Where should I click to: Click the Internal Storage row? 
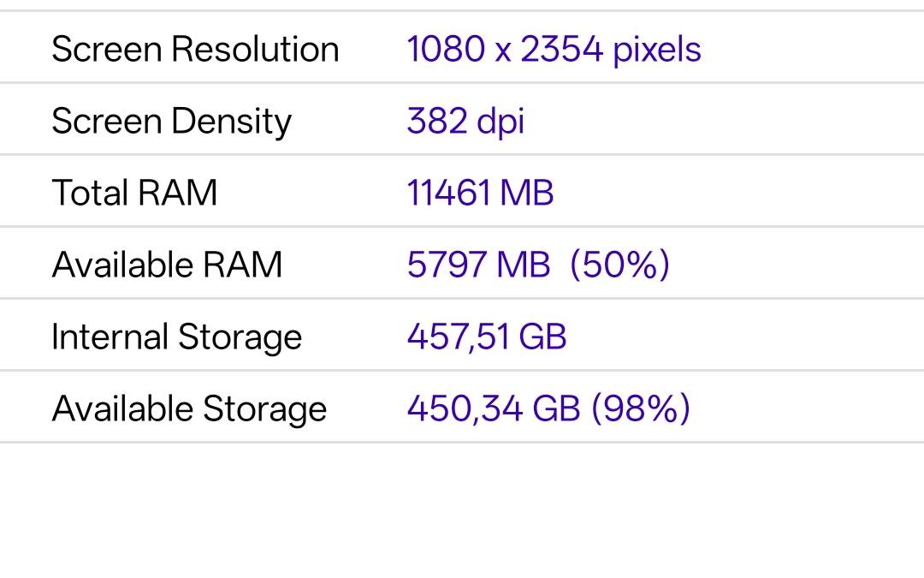(x=462, y=336)
